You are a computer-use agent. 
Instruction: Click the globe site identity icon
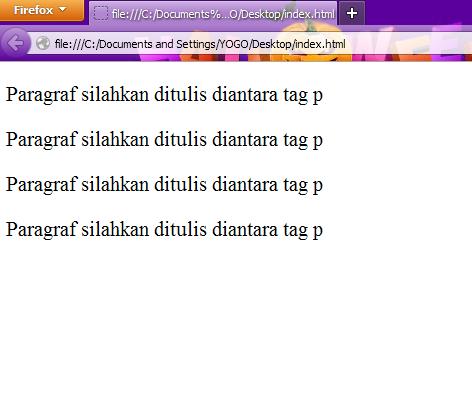pos(43,43)
